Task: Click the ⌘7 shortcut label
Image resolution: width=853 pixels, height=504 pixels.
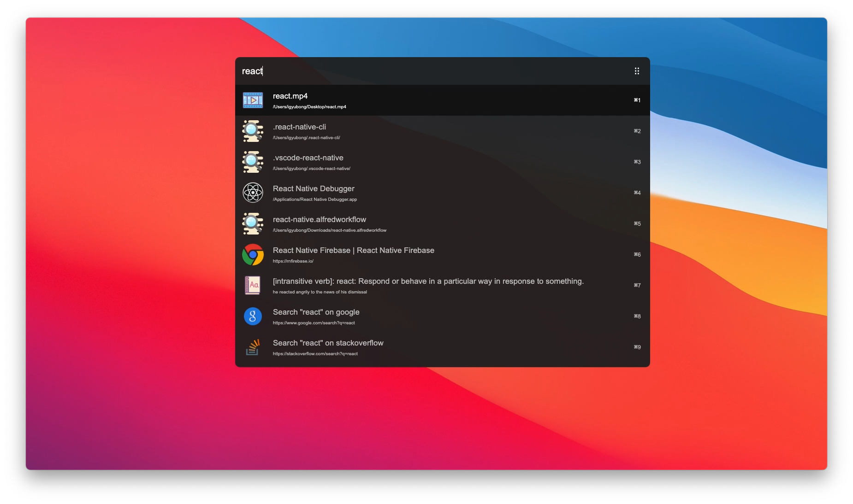Action: point(637,285)
